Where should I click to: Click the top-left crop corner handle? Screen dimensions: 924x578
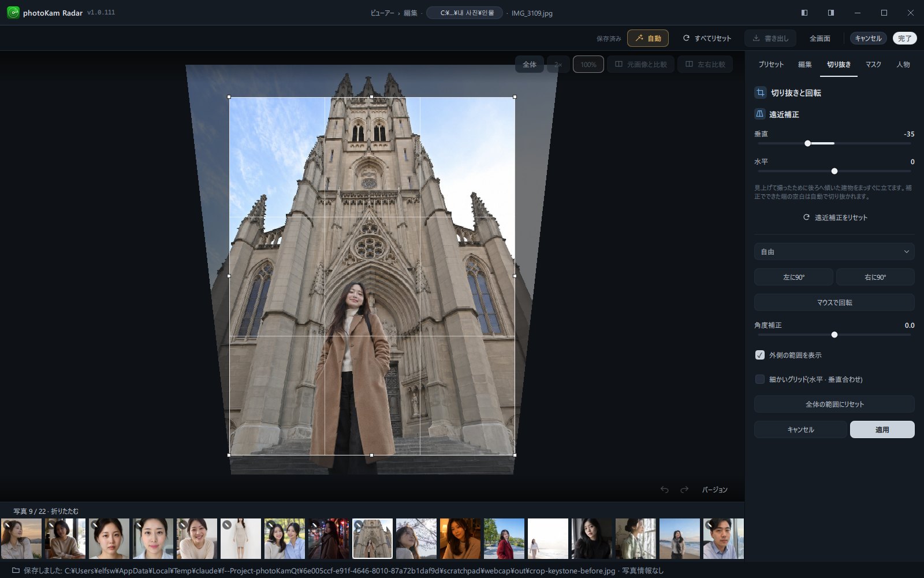[229, 97]
